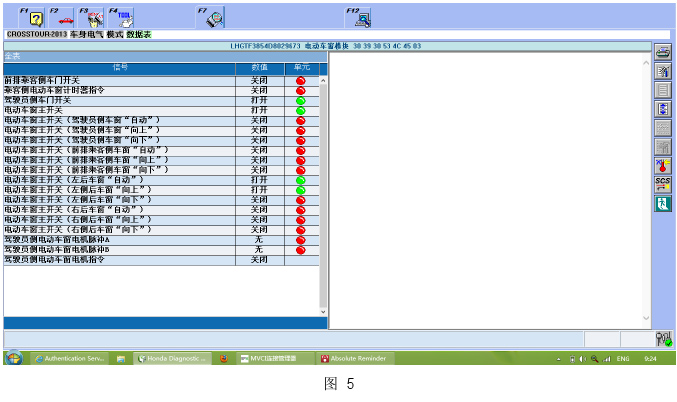The height and width of the screenshot is (402, 677).
Task: Click data table scrollbar down arrow
Action: pyautogui.click(x=323, y=312)
